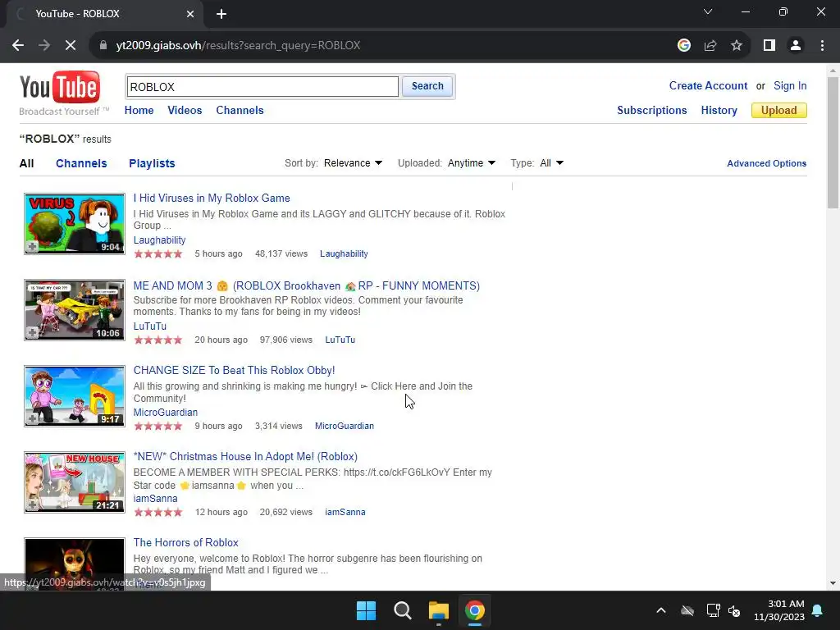Open Sort by Relevance dropdown

coord(353,163)
